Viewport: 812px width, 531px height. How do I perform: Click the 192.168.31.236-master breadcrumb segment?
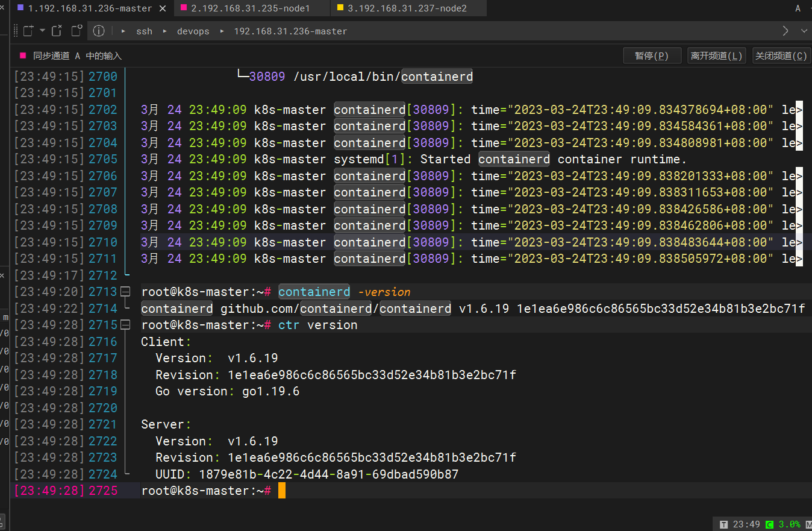pyautogui.click(x=290, y=31)
